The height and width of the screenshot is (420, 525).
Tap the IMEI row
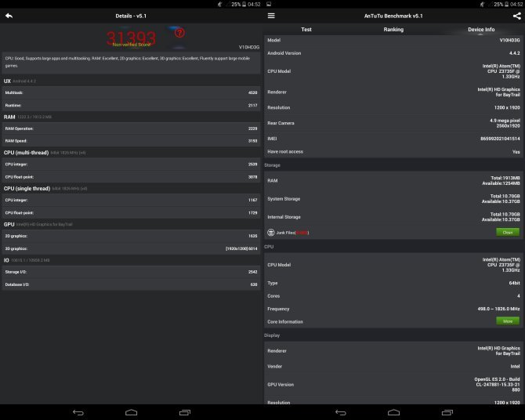click(393, 139)
